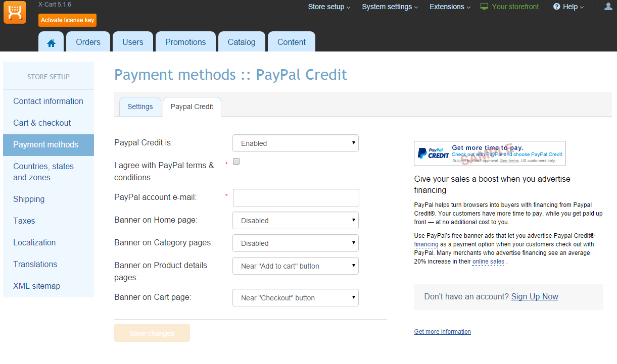Screen dimensions: 617x364
Task: Expand the System settings menu
Action: coord(390,7)
